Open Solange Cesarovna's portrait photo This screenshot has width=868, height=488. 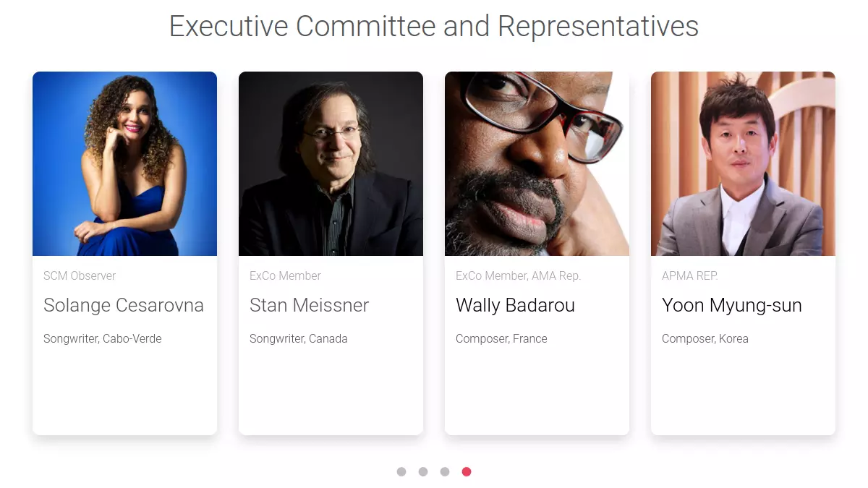(124, 163)
